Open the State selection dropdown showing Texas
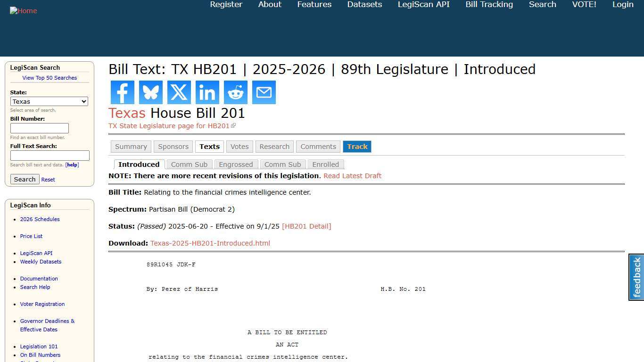Image resolution: width=644 pixels, height=362 pixels. [49, 101]
